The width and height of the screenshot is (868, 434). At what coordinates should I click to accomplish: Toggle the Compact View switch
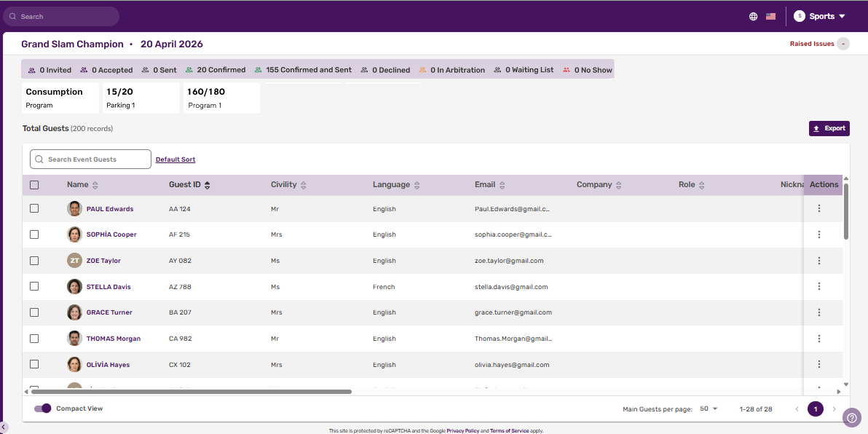pos(43,409)
